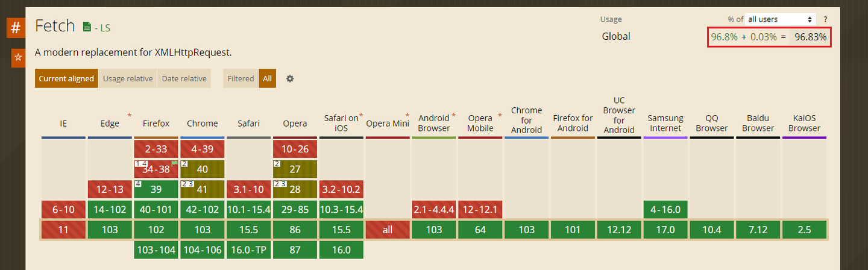Click the question mark help link
The width and height of the screenshot is (868, 270).
[x=825, y=19]
